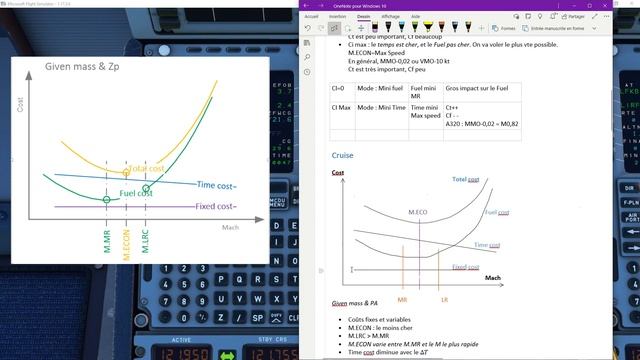Image resolution: width=640 pixels, height=360 pixels.
Task: Click the 'Mode : Mini fuel' cell
Action: [382, 92]
